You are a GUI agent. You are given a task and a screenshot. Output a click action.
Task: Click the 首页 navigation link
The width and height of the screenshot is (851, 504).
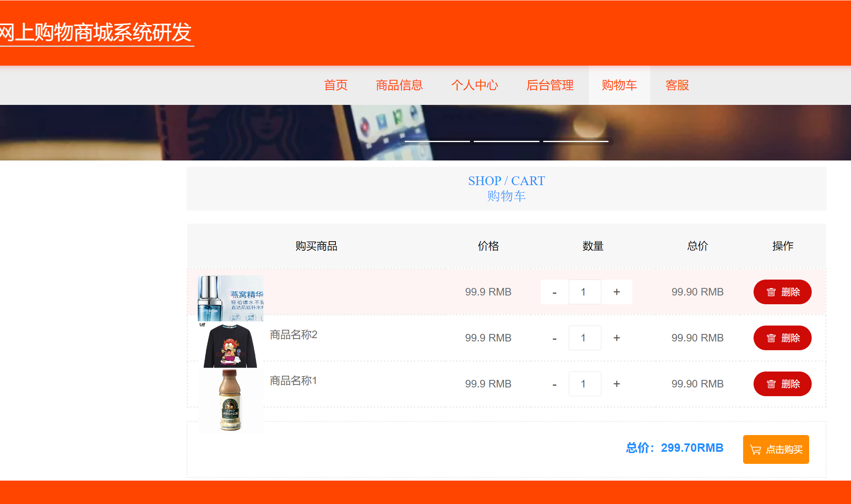tap(336, 85)
